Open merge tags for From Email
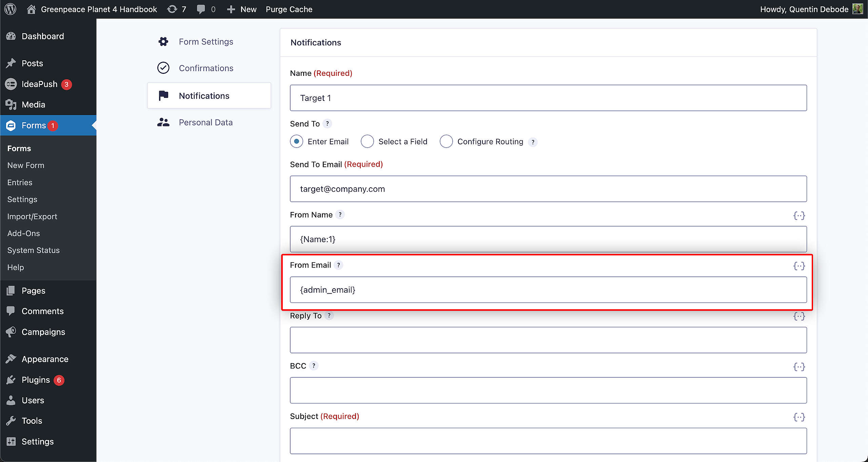 (x=799, y=266)
